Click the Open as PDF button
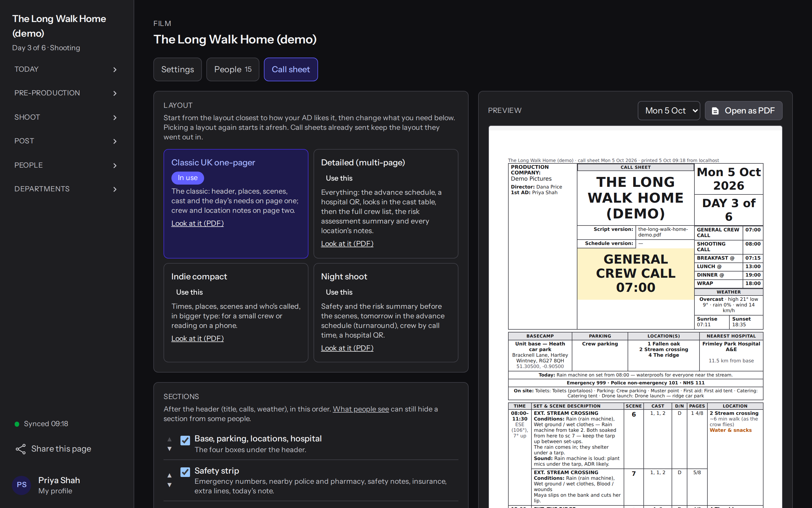Screen dimensions: 812x508 coord(743,111)
